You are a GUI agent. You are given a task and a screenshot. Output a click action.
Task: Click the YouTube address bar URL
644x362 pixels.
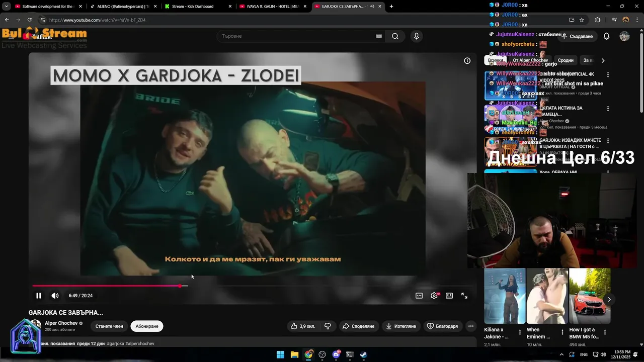[x=98, y=20]
